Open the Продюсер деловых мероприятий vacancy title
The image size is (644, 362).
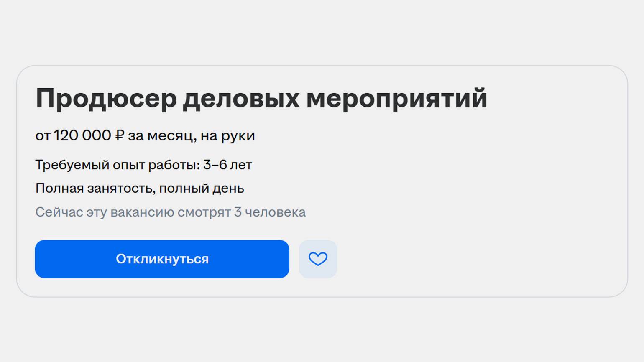click(x=261, y=99)
